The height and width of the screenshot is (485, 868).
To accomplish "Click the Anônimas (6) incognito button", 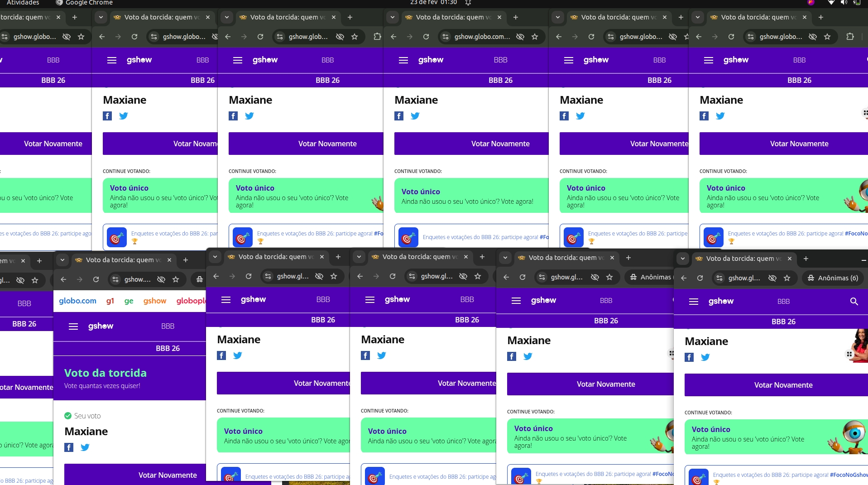I will point(833,278).
